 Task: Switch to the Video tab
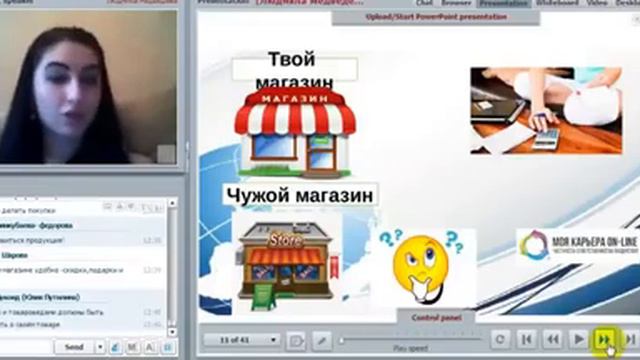tap(597, 3)
